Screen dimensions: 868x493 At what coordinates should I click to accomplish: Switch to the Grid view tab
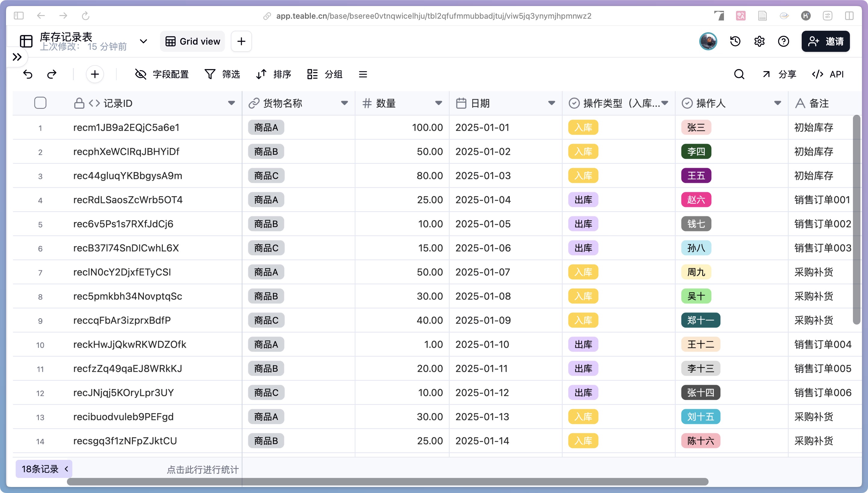point(193,41)
